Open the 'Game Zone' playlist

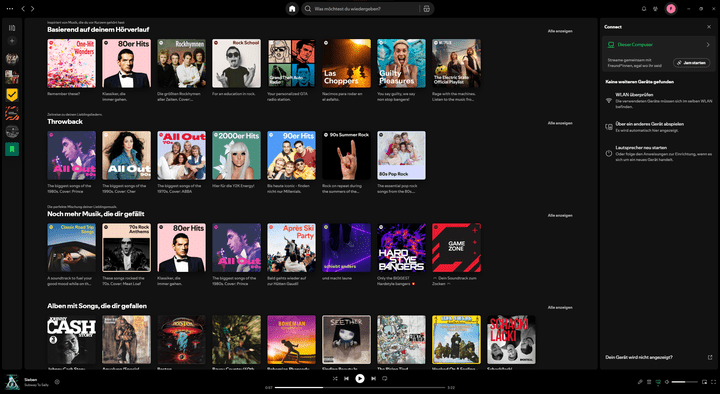pyautogui.click(x=456, y=248)
